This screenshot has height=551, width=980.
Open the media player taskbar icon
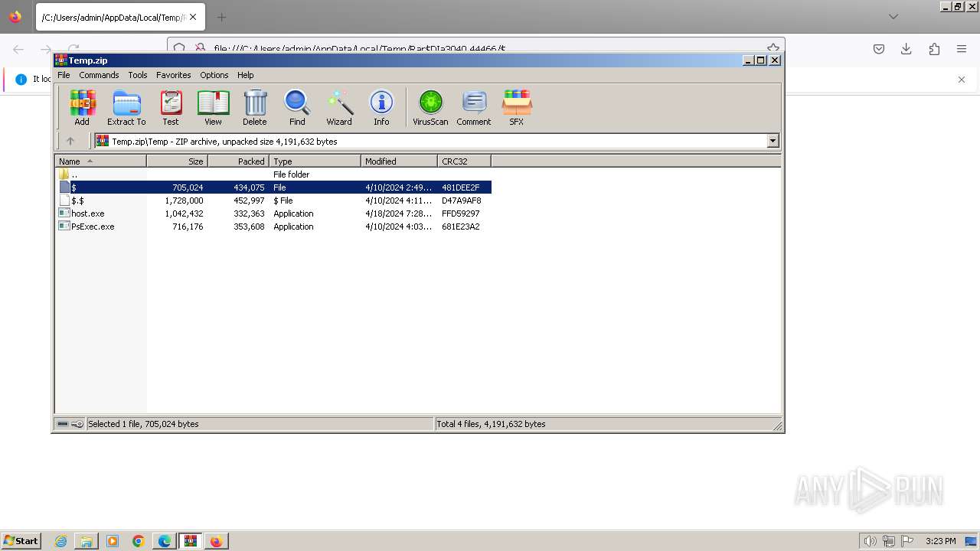(x=113, y=541)
